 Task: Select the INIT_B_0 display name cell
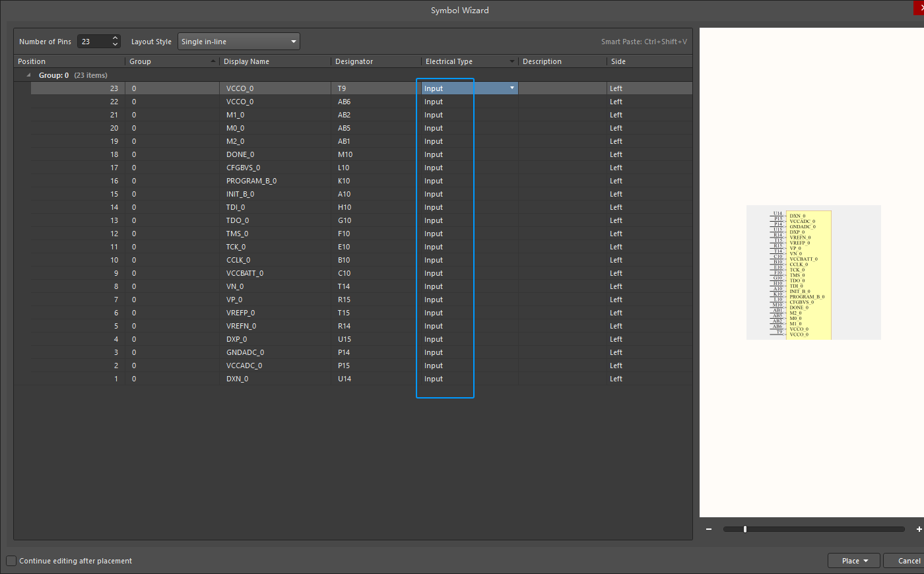[275, 194]
